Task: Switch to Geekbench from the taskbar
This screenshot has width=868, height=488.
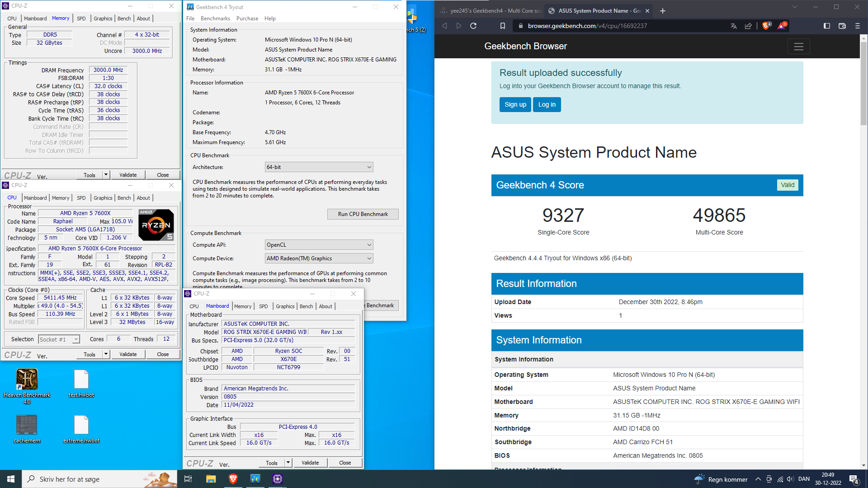Action: pos(255,479)
